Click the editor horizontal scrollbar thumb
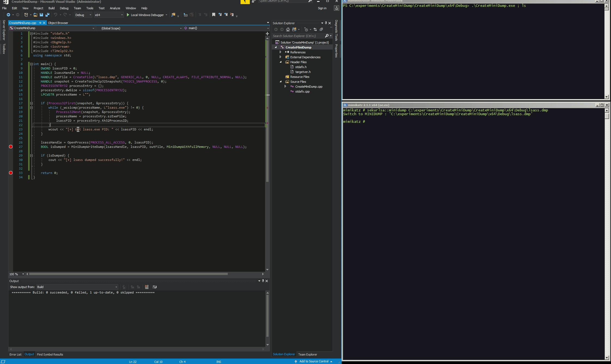Image resolution: width=611 pixels, height=364 pixels. pos(128,274)
